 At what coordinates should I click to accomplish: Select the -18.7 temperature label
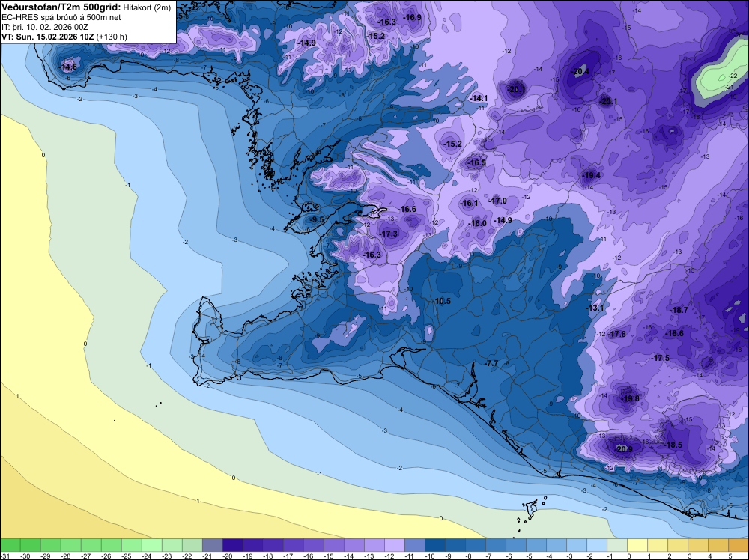(679, 310)
